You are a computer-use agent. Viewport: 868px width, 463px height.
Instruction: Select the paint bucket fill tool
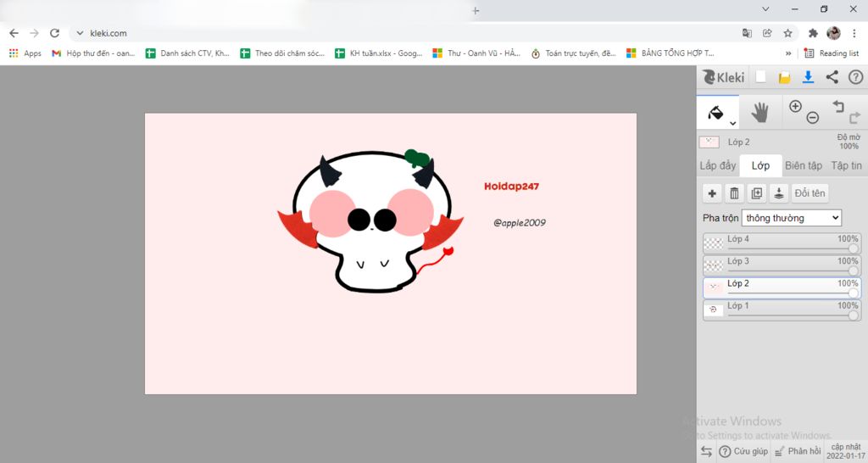715,113
